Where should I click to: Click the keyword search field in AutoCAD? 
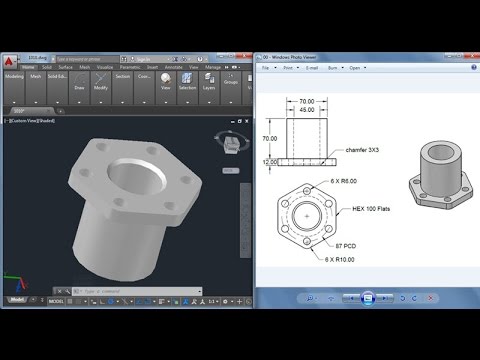click(x=88, y=59)
